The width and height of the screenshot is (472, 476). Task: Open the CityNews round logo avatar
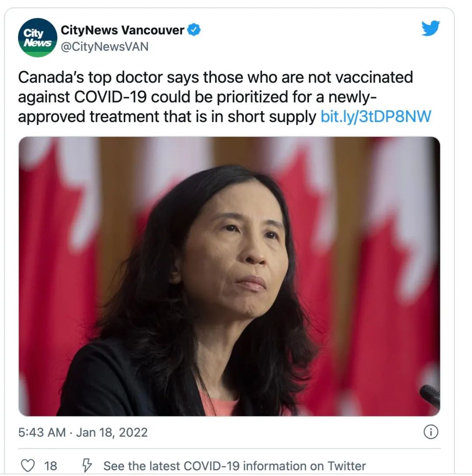coord(37,38)
